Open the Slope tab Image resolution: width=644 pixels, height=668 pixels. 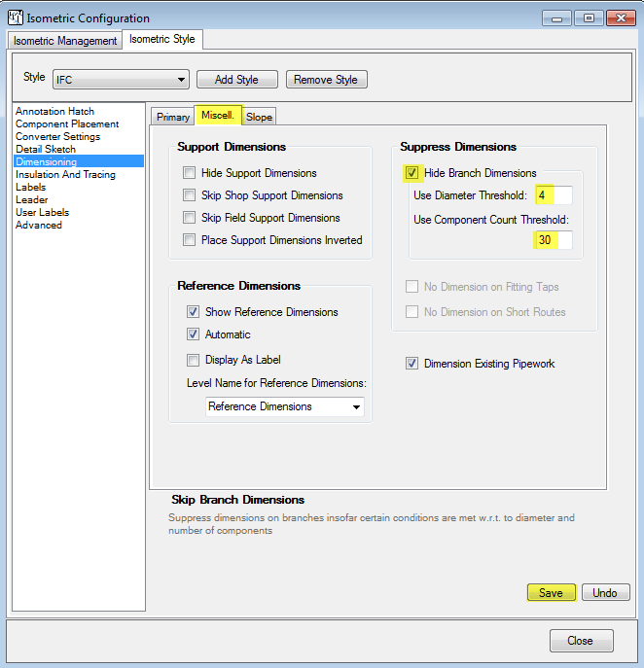pos(259,117)
